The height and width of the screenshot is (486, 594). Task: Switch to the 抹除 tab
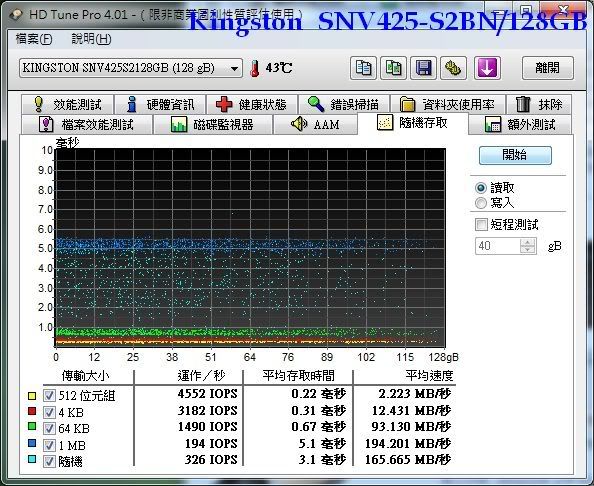(x=539, y=104)
